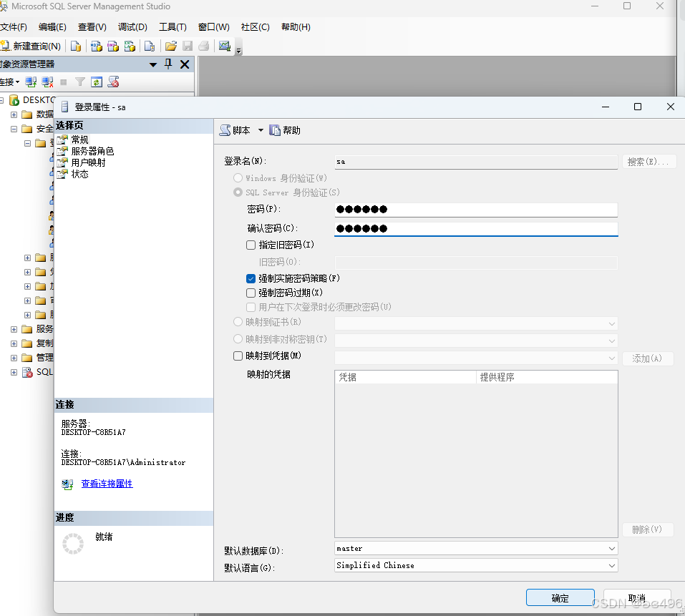This screenshot has width=685, height=616.
Task: Open 调试(D) Debug menu
Action: 132,27
